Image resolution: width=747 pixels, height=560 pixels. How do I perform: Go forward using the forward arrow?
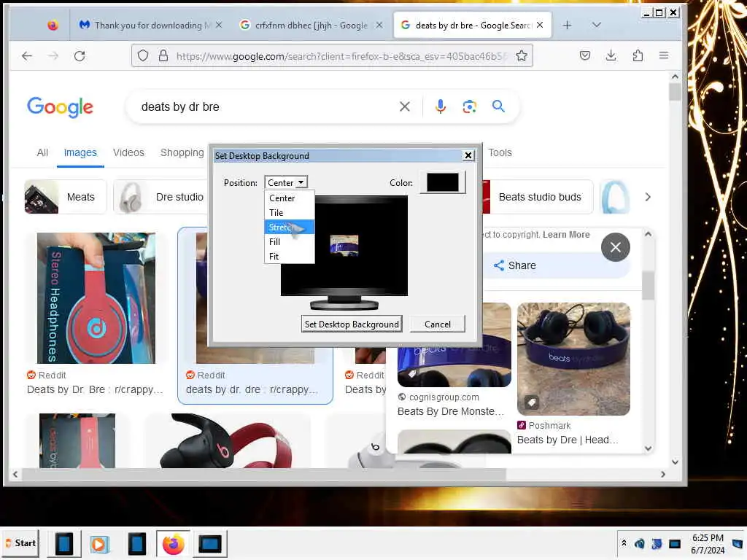coord(53,56)
